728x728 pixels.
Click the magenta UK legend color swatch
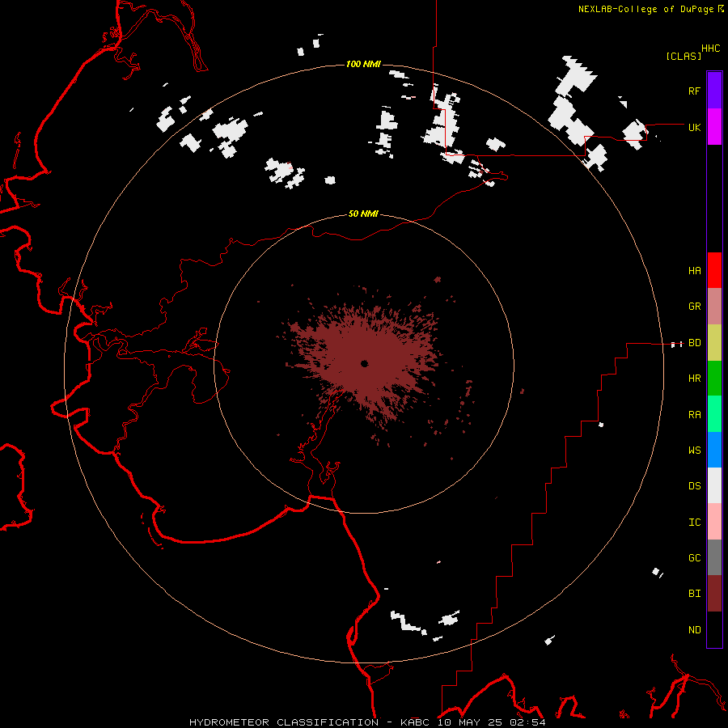click(x=714, y=127)
